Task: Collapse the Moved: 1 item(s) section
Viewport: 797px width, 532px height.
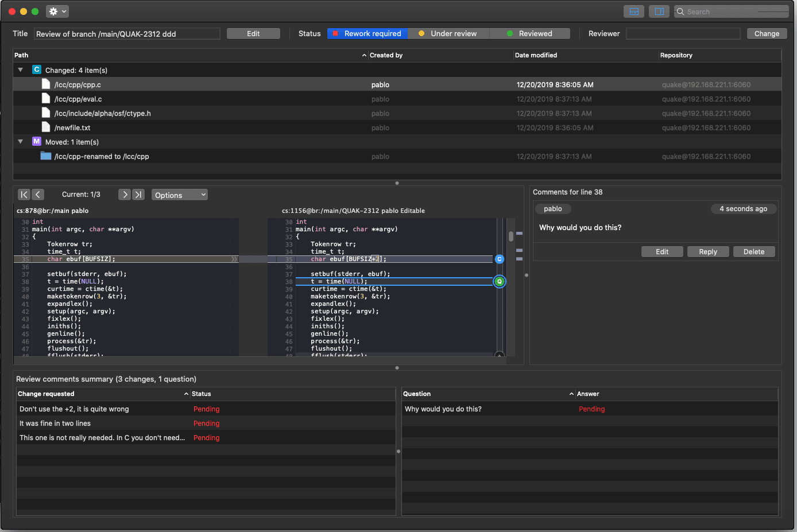Action: point(20,141)
